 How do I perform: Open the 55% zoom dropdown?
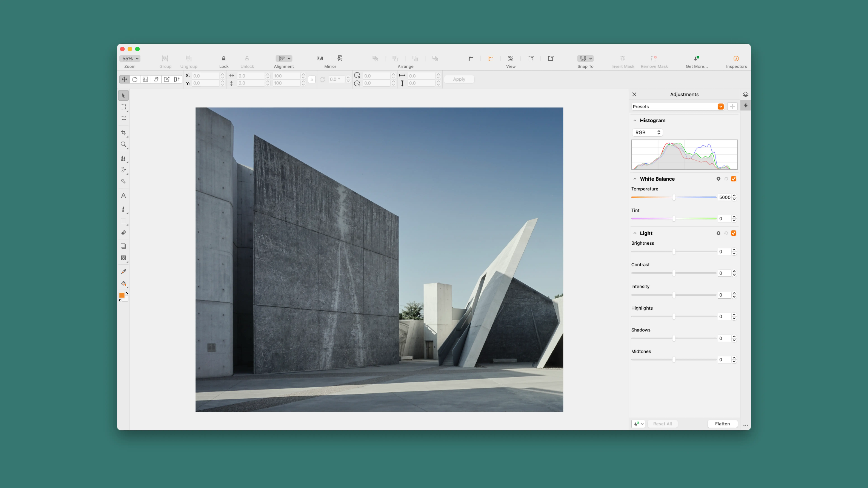click(130, 59)
